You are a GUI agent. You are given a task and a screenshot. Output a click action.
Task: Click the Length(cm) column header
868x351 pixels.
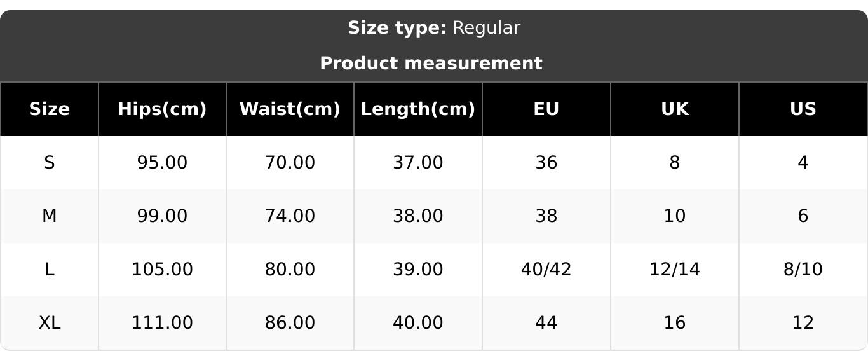pos(417,109)
